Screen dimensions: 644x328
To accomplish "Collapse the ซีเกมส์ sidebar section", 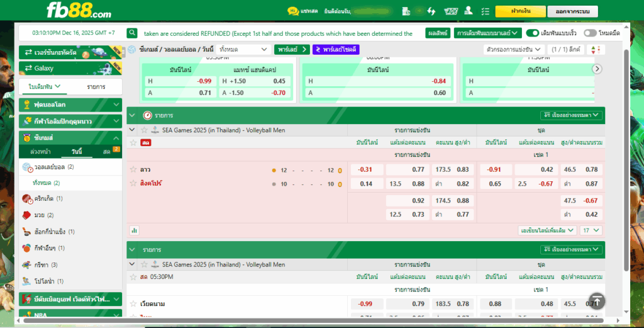I will coord(70,138).
